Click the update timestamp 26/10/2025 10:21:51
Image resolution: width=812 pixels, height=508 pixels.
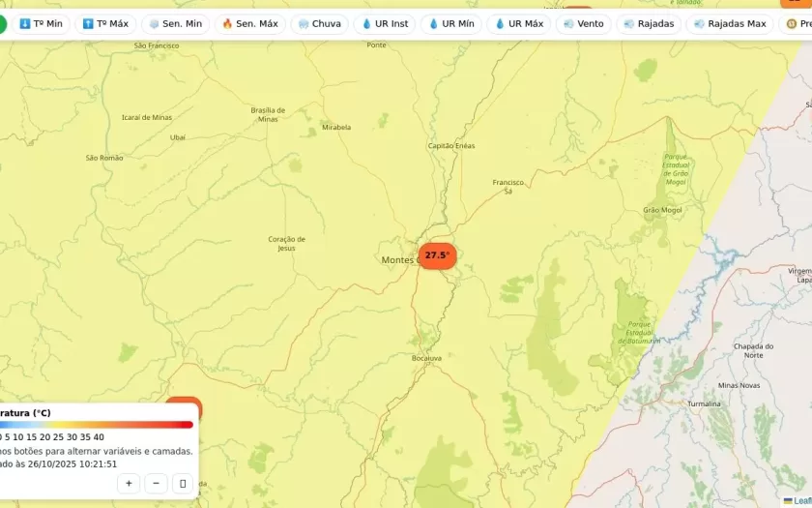[72, 463]
